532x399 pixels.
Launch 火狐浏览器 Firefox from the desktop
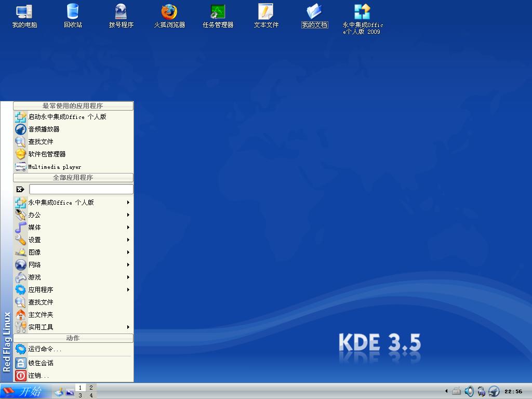pos(169,16)
